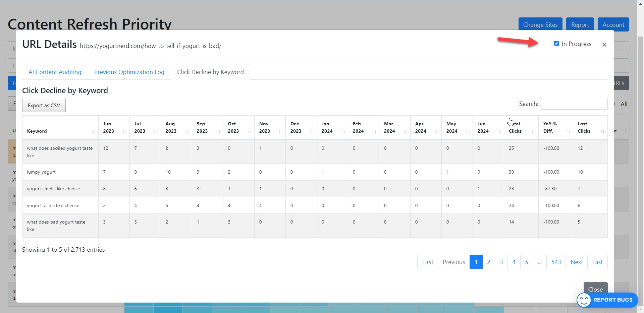This screenshot has height=313, width=644.
Task: Sort by Mar 2024 column arrows
Action: coord(405,131)
